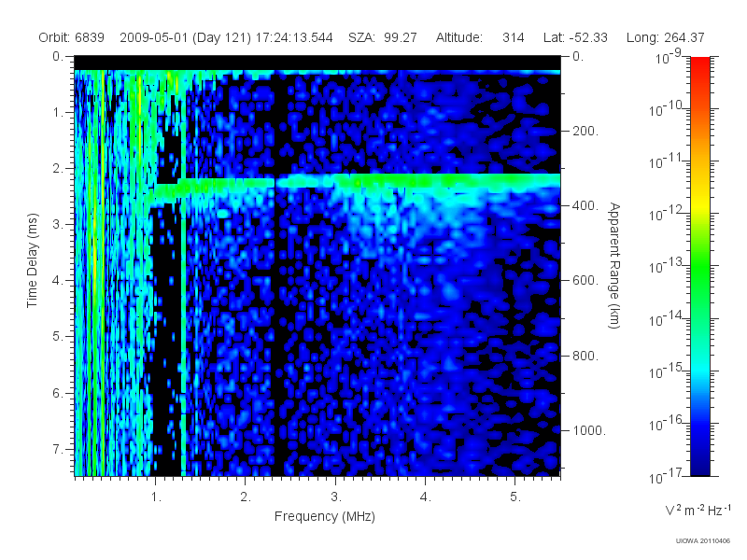
Task: Click the 7. time delay tick label
Action: pyautogui.click(x=58, y=449)
